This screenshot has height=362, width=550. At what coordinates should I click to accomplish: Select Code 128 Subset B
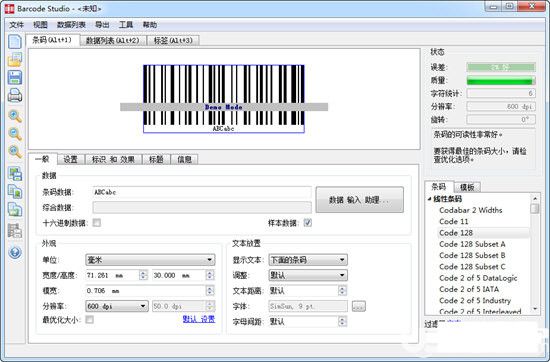(x=472, y=255)
